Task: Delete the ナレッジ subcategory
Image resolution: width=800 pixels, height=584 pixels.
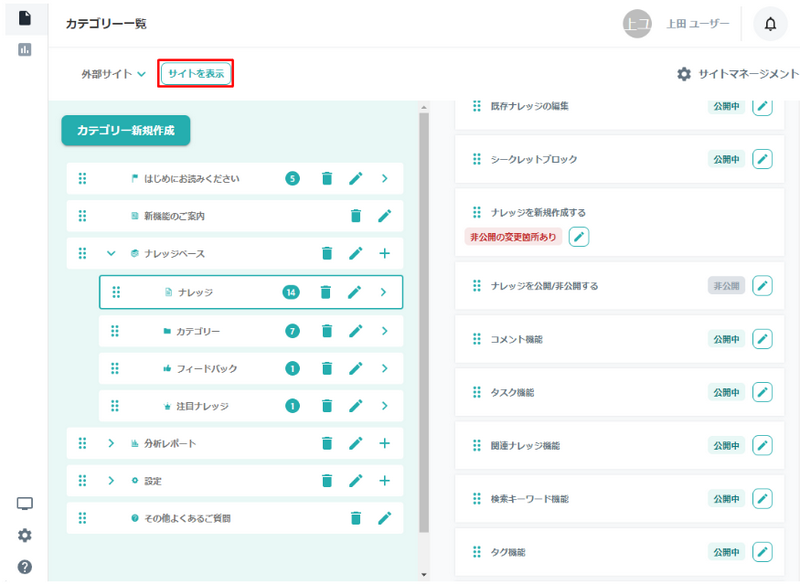Action: click(326, 292)
